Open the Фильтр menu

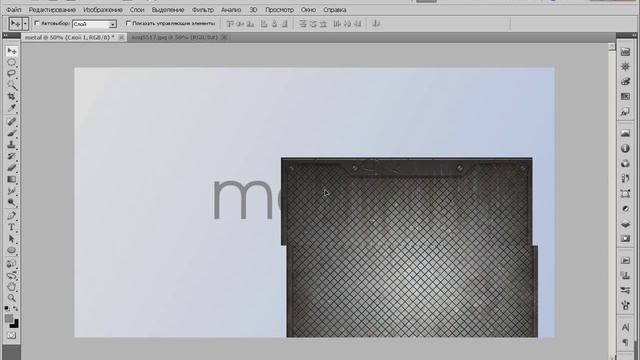203,9
